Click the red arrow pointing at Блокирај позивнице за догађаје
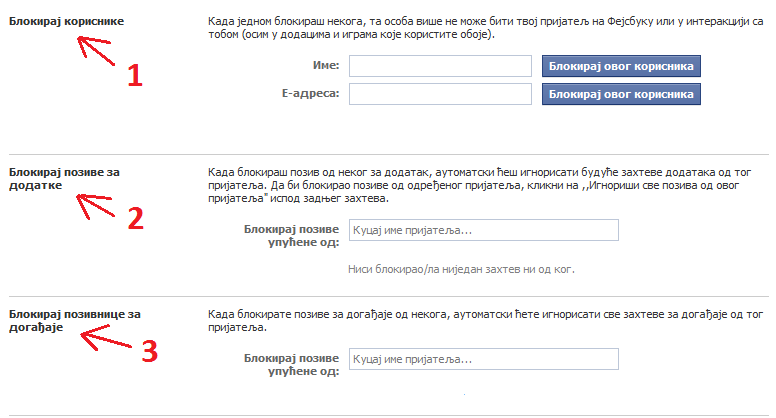 [106, 337]
